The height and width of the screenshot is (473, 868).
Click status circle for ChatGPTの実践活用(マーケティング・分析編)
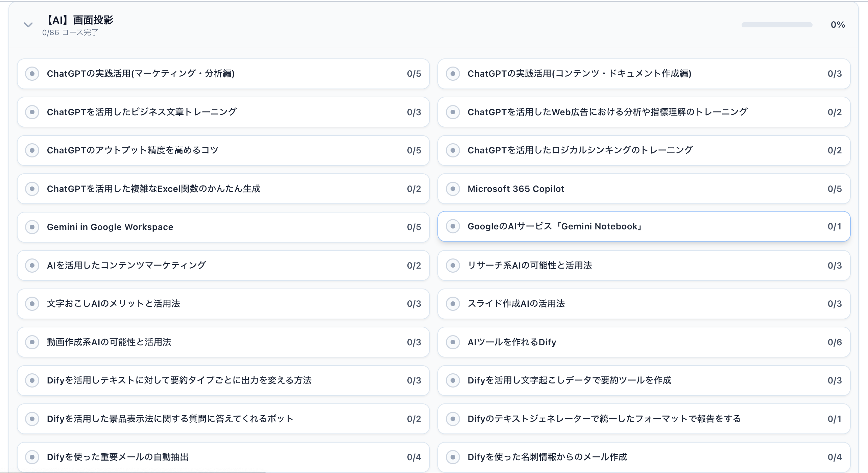click(32, 74)
